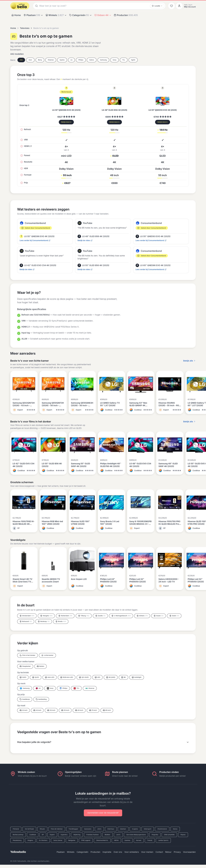
Task: Filter by LG brand pill
Action: point(71,60)
